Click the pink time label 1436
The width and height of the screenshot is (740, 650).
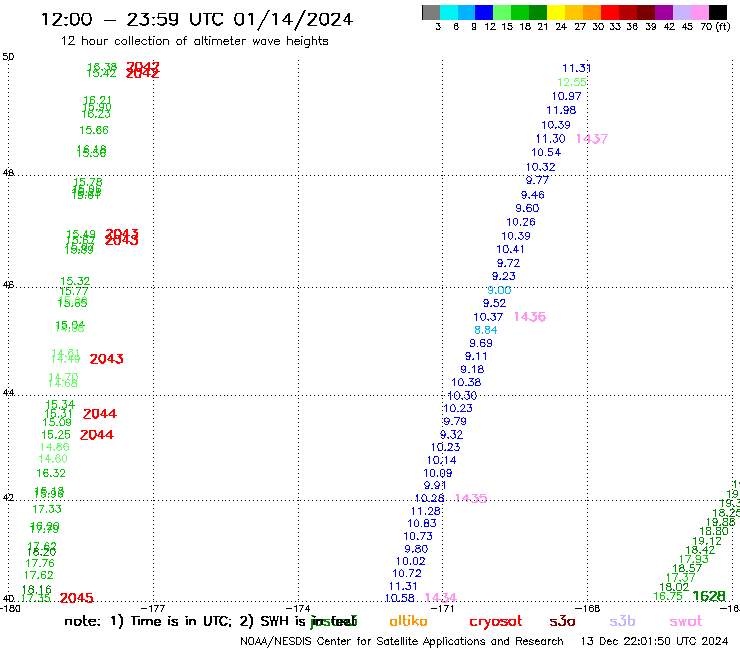pos(530,317)
